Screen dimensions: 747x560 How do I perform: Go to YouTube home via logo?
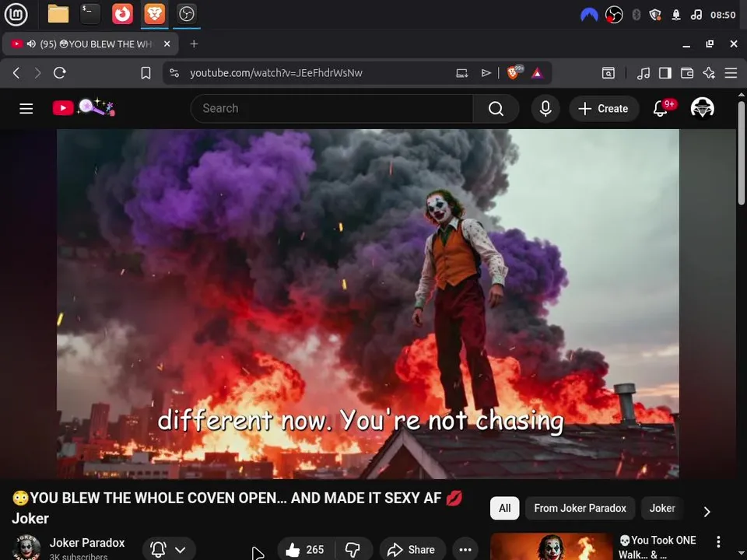[83, 107]
